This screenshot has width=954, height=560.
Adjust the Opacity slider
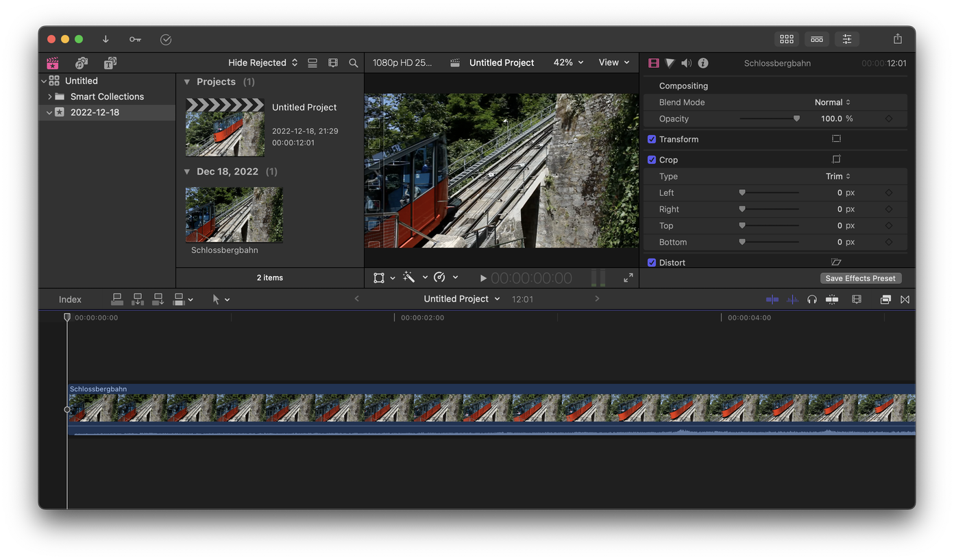click(x=770, y=119)
